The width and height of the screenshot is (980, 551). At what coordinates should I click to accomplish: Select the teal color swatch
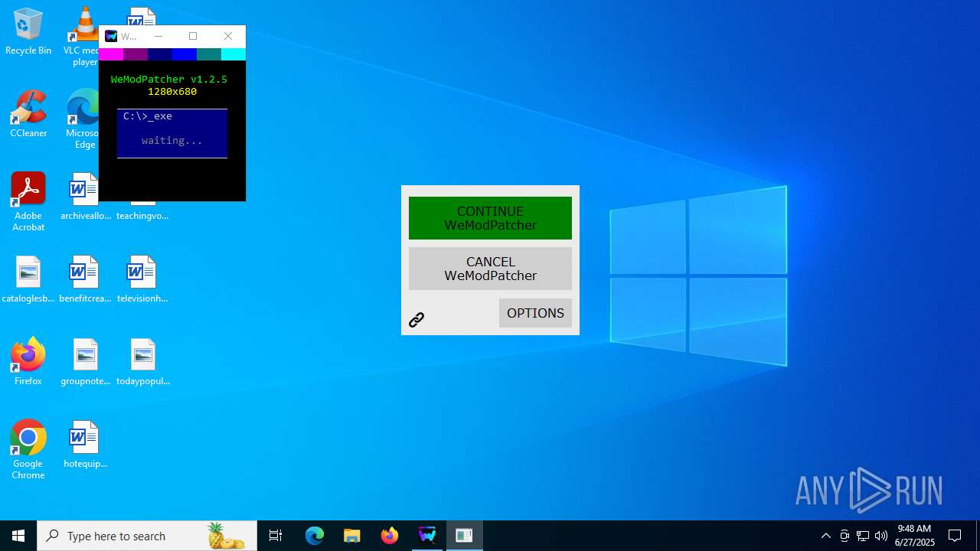209,54
